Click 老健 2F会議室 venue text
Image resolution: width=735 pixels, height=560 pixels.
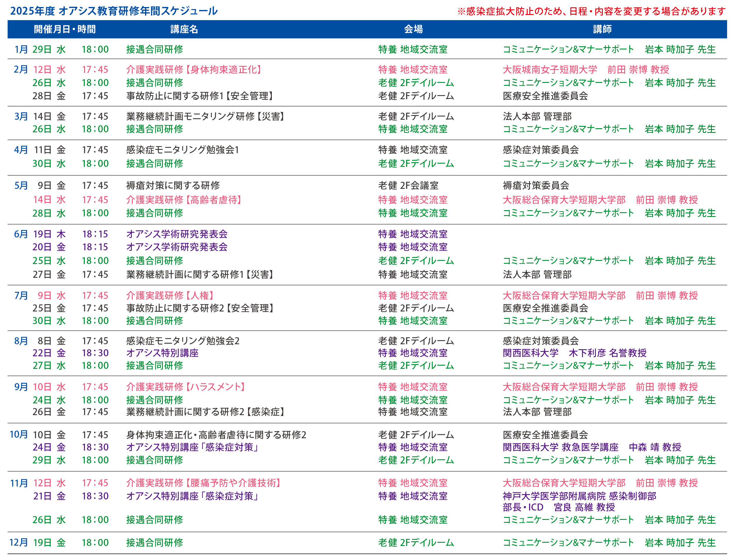408,185
